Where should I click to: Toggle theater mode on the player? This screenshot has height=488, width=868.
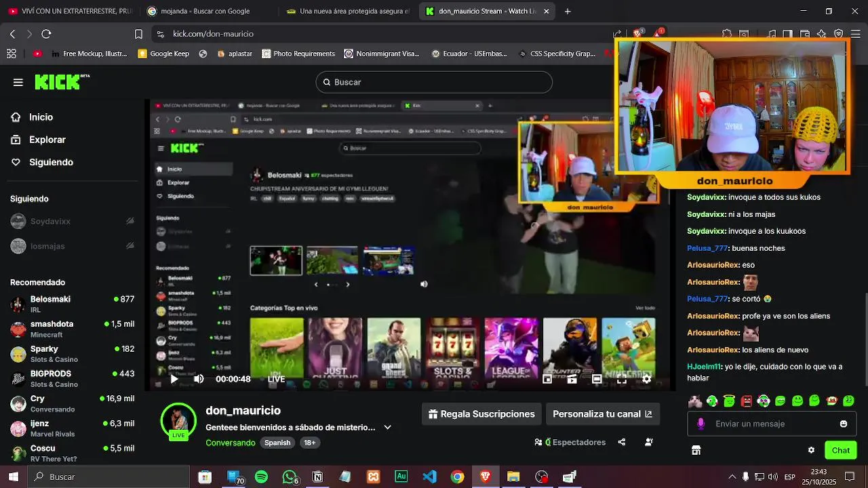(x=597, y=379)
